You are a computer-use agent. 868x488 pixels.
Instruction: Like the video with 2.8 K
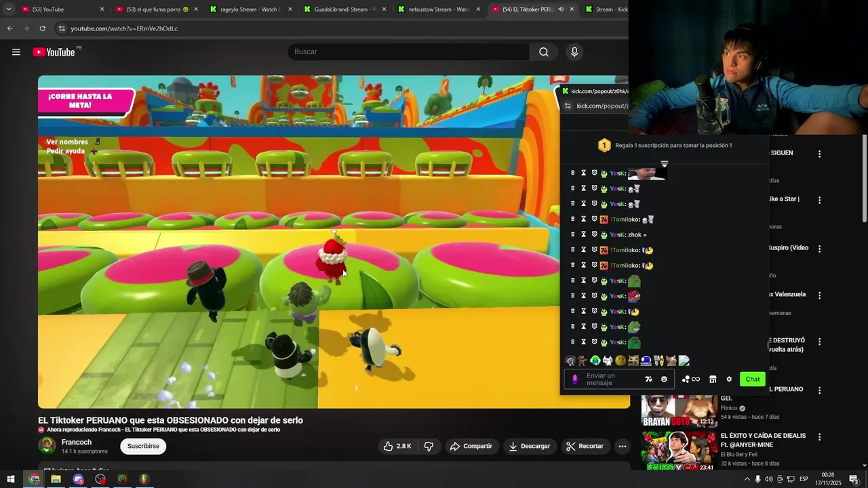coord(397,446)
